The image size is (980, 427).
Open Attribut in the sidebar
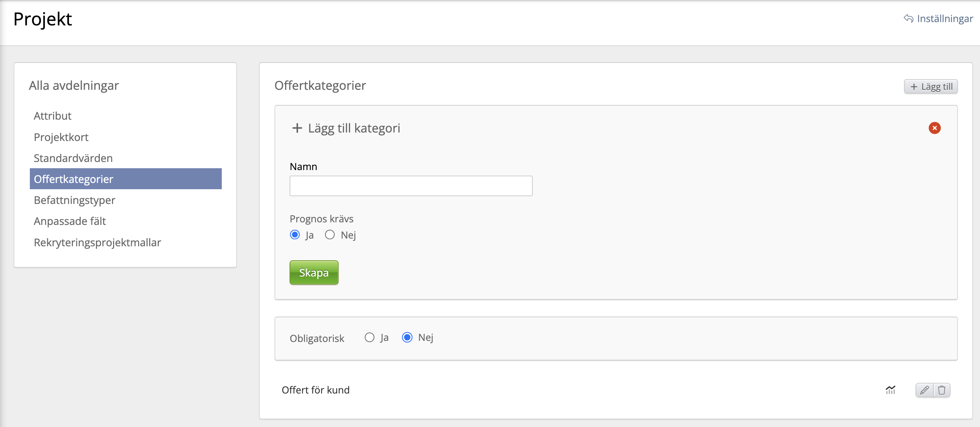pyautogui.click(x=52, y=116)
